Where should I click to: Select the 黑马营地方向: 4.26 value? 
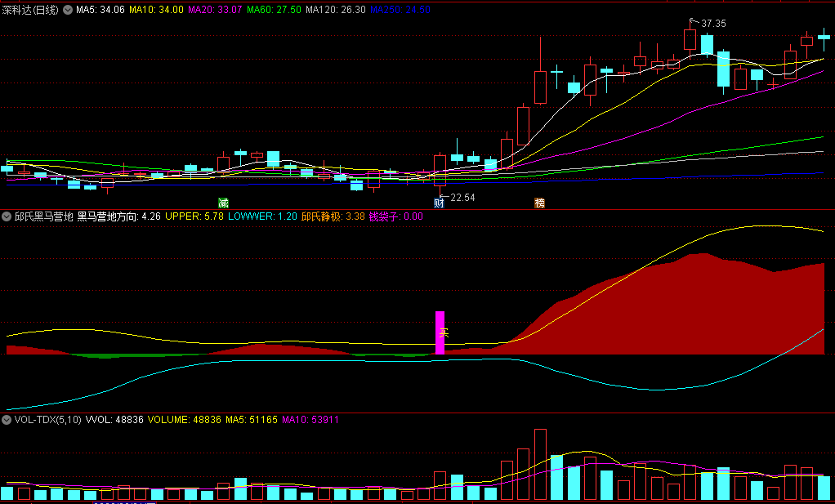tap(119, 216)
